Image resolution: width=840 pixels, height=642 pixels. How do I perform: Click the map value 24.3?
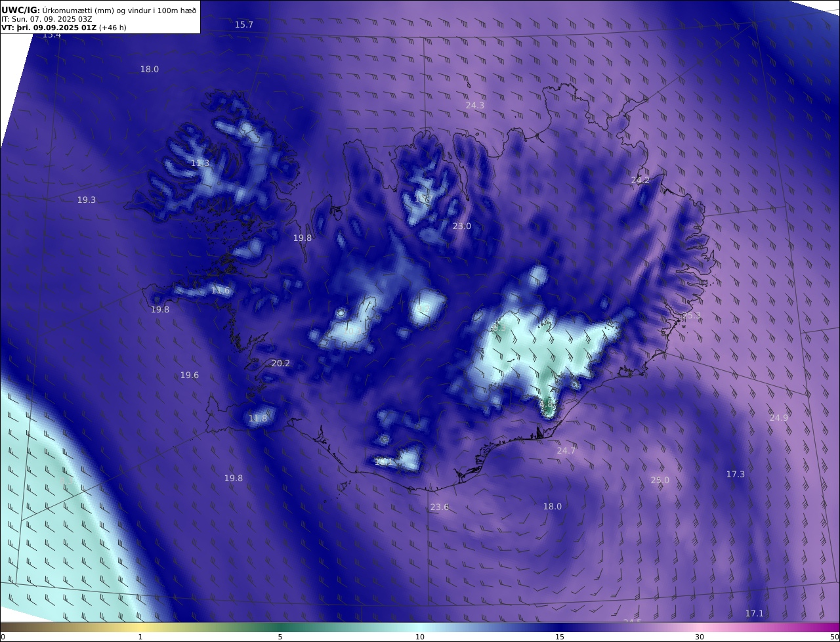[475, 105]
